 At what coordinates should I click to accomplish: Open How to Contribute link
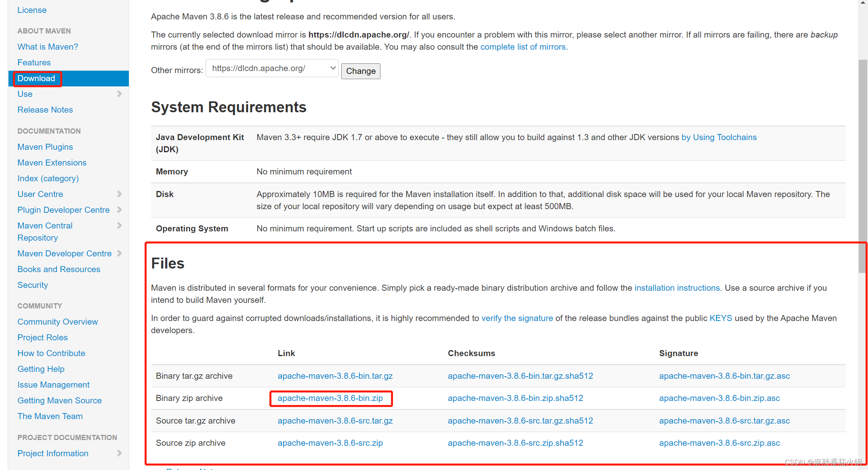51,353
